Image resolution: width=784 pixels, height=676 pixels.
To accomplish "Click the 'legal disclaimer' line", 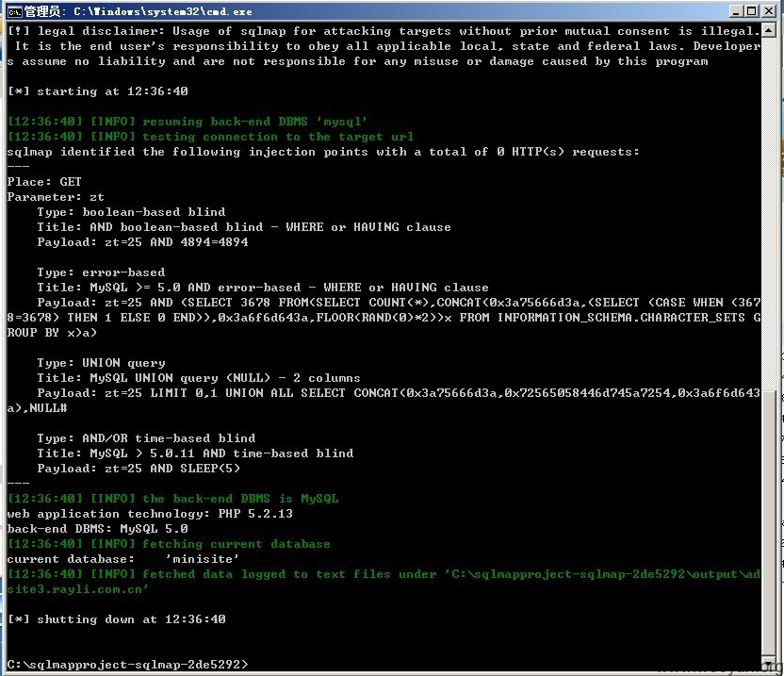I will tap(384, 31).
